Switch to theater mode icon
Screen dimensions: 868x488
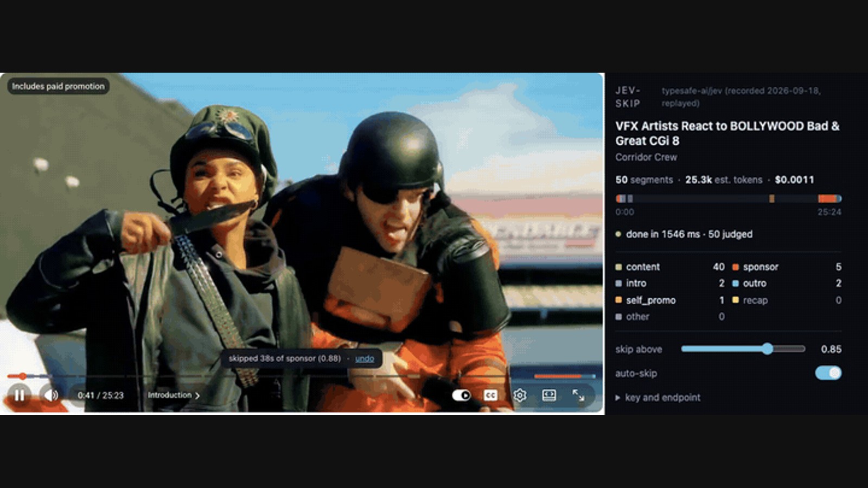coord(549,395)
